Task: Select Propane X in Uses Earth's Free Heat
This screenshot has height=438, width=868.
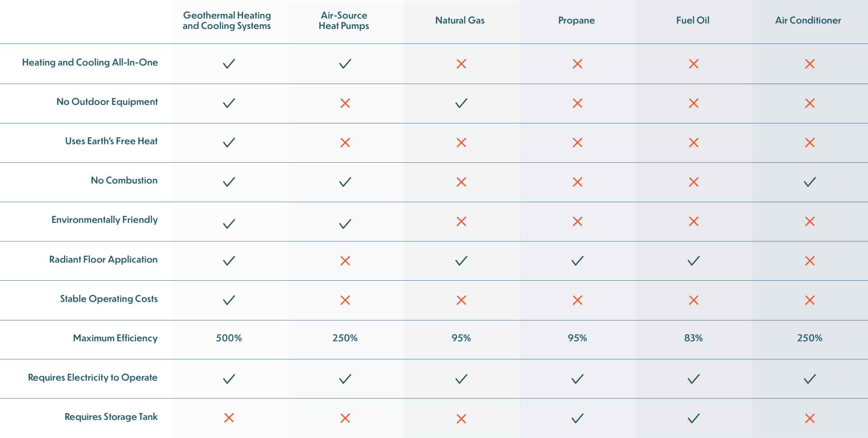Action: pyautogui.click(x=577, y=142)
